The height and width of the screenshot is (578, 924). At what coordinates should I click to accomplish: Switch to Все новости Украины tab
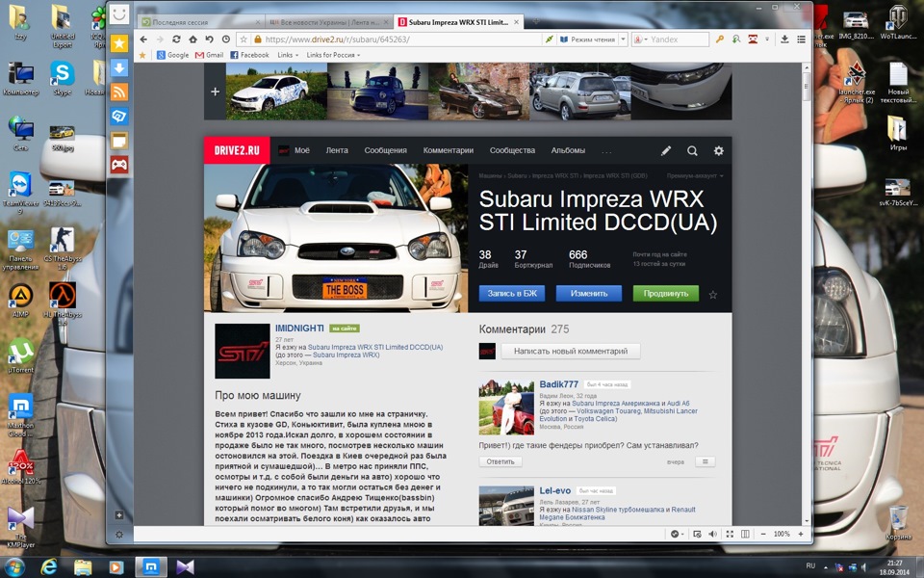(327, 22)
